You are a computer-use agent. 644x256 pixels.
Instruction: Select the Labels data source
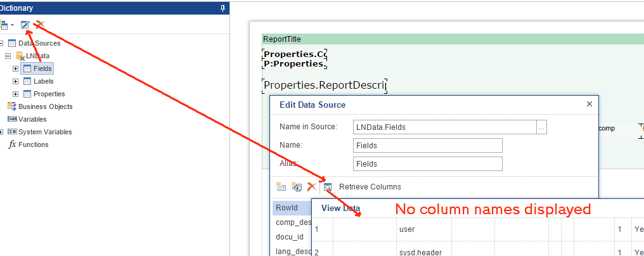tap(44, 81)
